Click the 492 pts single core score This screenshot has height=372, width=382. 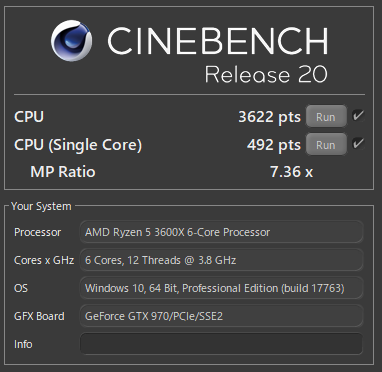coord(274,145)
